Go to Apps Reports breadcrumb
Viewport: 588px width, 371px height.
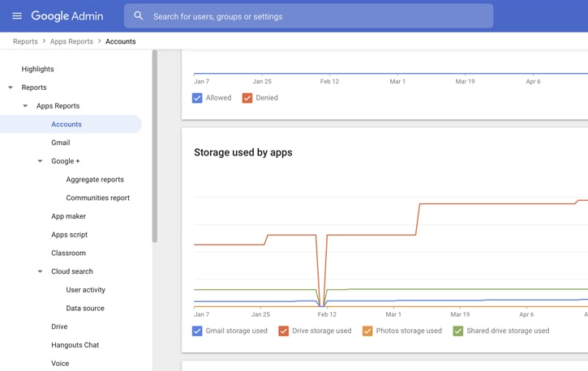[71, 41]
